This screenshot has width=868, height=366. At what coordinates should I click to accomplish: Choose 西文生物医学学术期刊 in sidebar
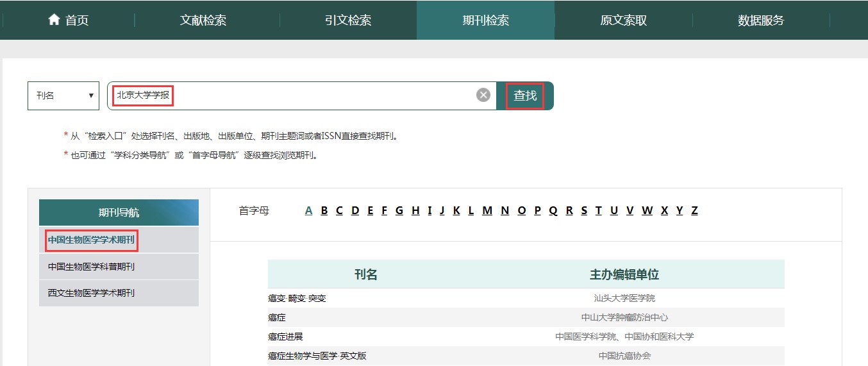click(92, 293)
